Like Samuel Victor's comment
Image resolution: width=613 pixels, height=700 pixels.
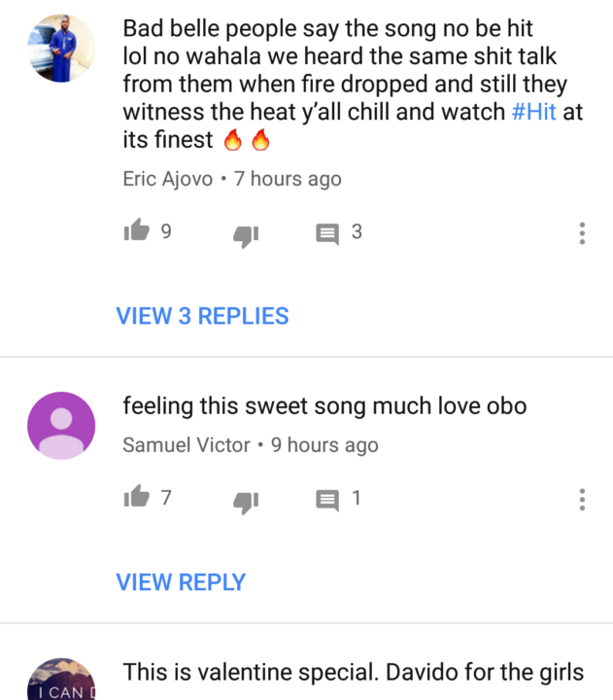click(x=137, y=497)
